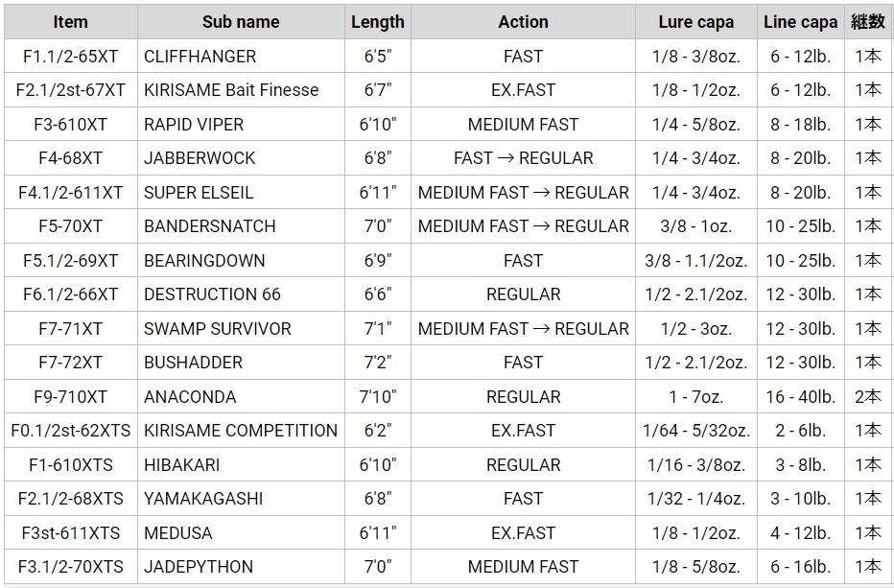Screen dimensions: 894x588
Task: Click the JADEPYTHON cell
Action: 241,566
